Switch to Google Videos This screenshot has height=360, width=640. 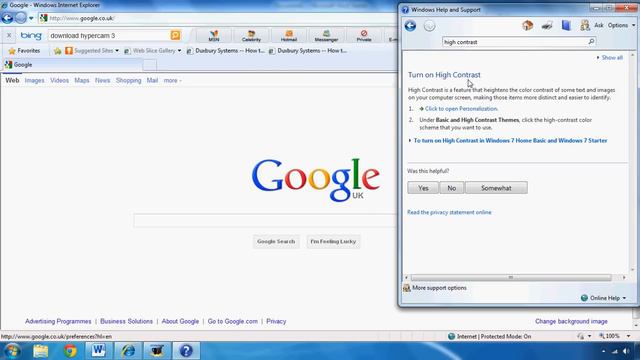coord(59,80)
